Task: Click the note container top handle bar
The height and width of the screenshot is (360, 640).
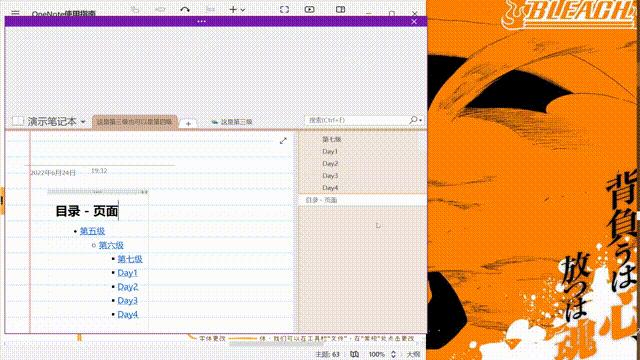Action: pos(97,191)
